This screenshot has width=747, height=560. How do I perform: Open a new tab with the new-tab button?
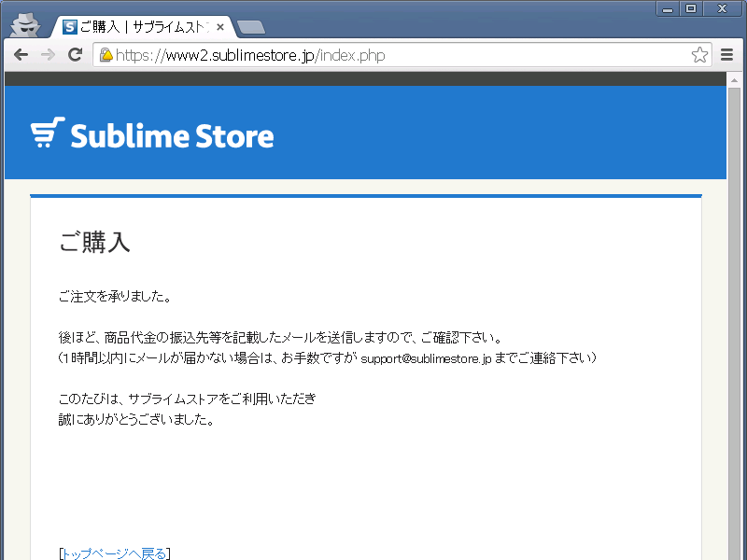[251, 28]
